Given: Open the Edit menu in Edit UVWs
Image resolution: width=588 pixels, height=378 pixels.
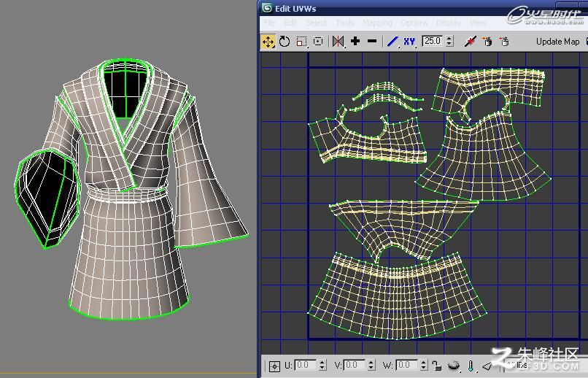Looking at the screenshot, I should pos(290,23).
